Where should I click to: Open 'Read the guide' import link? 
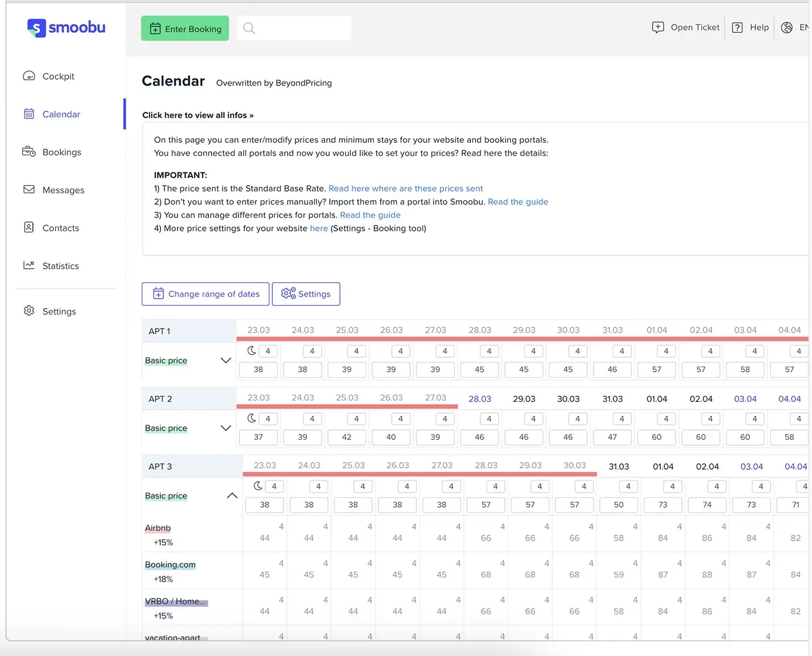coord(518,202)
